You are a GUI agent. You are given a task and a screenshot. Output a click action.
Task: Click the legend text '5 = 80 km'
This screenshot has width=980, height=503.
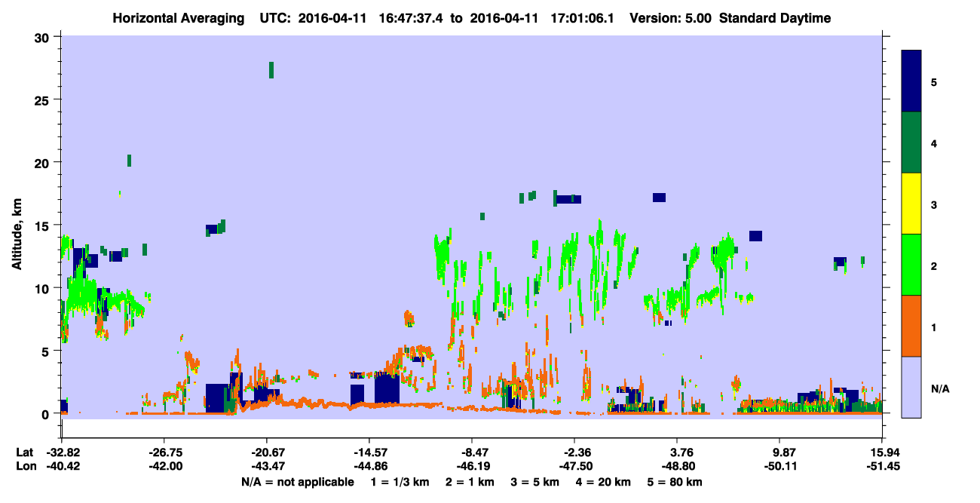click(675, 483)
